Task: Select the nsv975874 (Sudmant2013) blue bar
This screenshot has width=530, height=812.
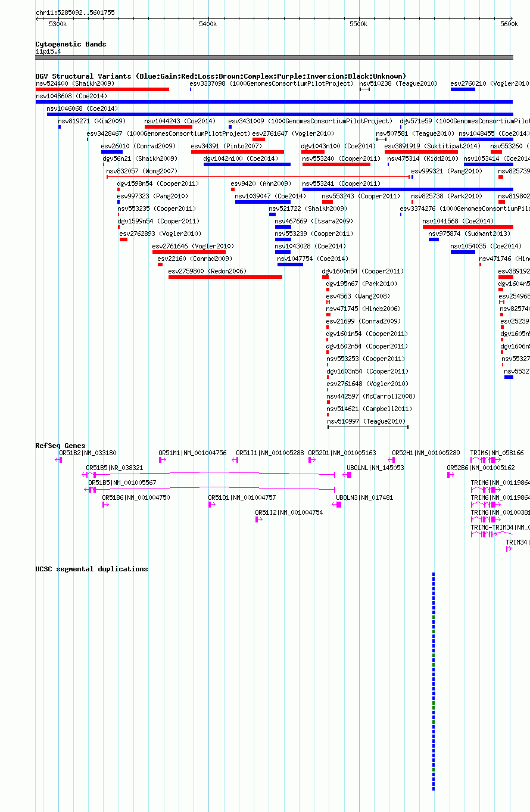Action: 434,239
